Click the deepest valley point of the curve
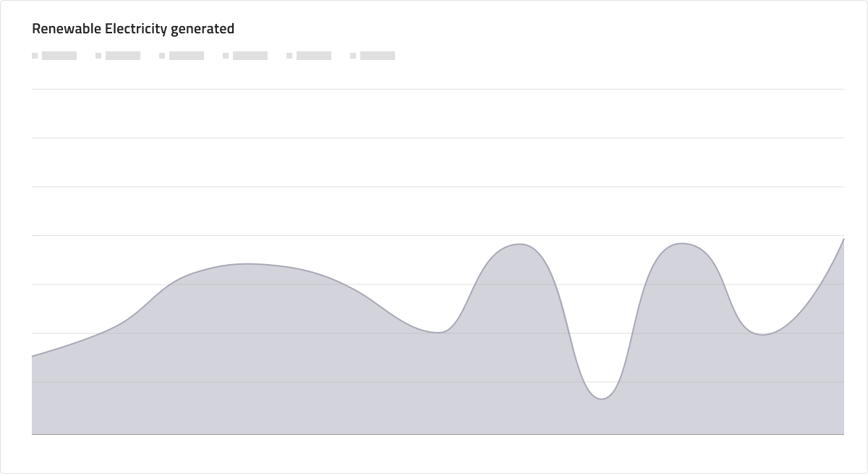 point(601,399)
